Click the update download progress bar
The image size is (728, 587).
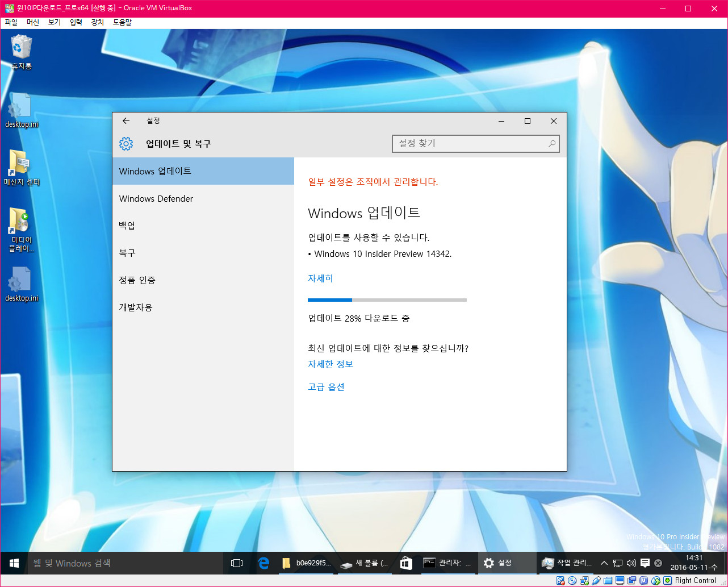(387, 299)
